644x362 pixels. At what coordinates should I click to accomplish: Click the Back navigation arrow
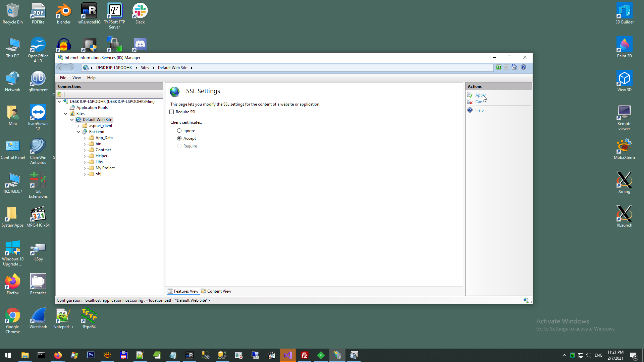point(60,68)
